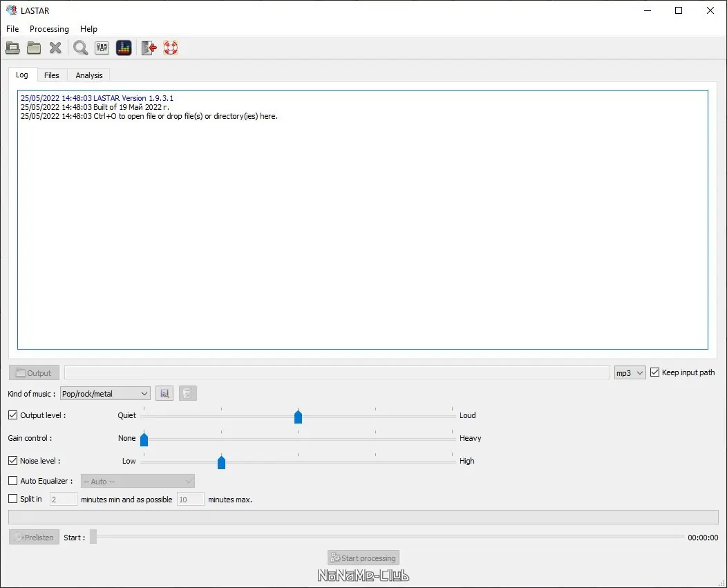Viewport: 727px width, 588px height.
Task: Click the Output level slider handle
Action: [298, 417]
